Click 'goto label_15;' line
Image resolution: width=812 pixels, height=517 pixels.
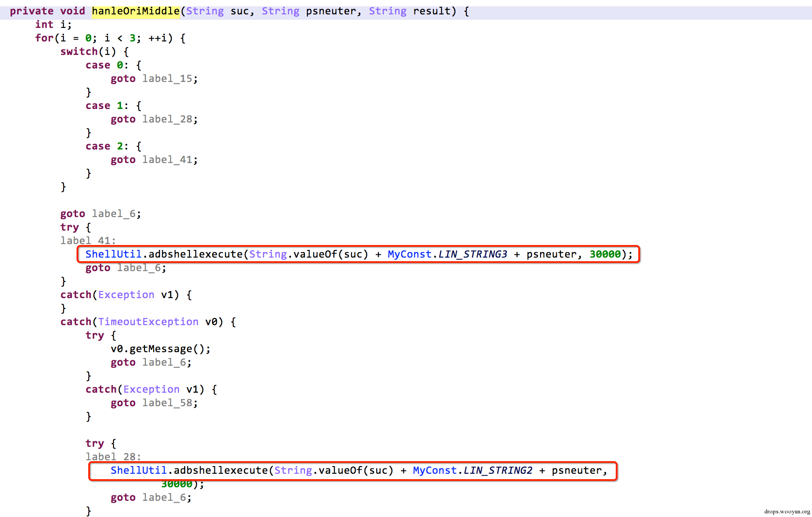[x=154, y=79]
